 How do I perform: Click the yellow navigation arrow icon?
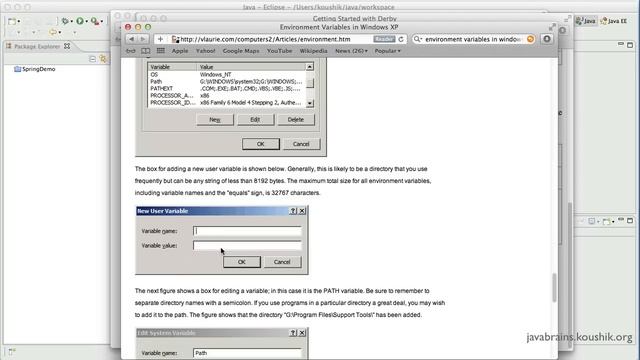(x=53, y=32)
